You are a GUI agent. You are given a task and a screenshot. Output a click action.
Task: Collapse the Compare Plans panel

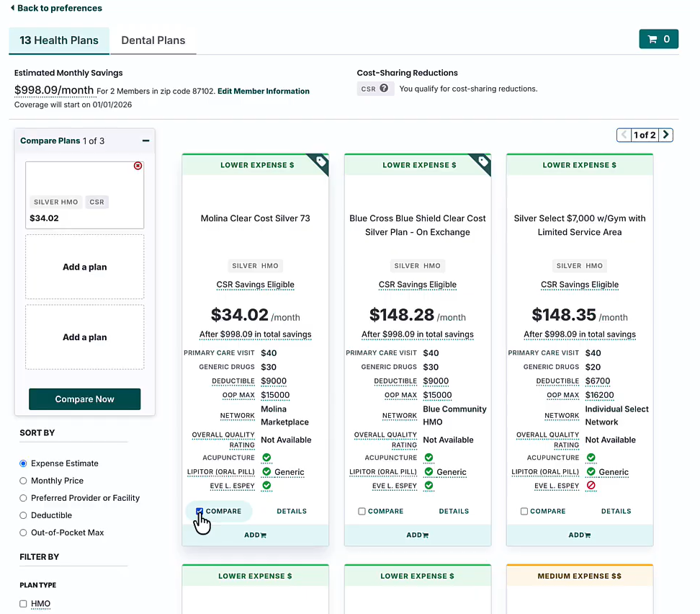pyautogui.click(x=145, y=141)
